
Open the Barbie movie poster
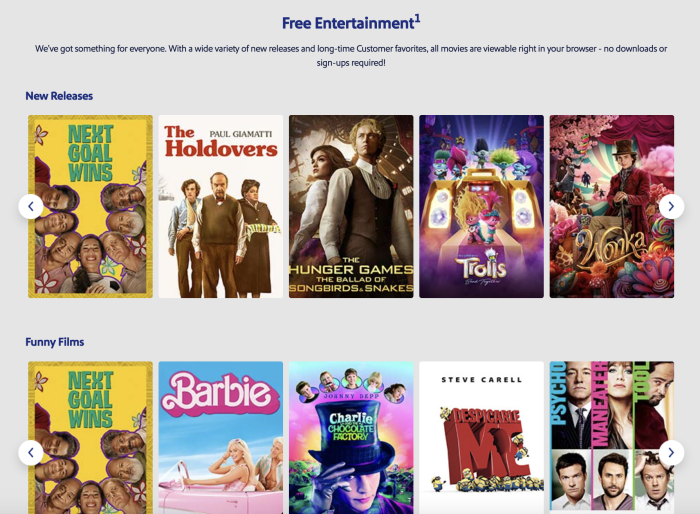click(221, 438)
